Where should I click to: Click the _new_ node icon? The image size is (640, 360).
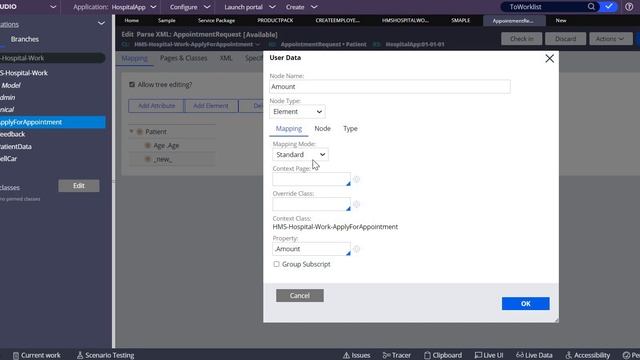coord(148,159)
